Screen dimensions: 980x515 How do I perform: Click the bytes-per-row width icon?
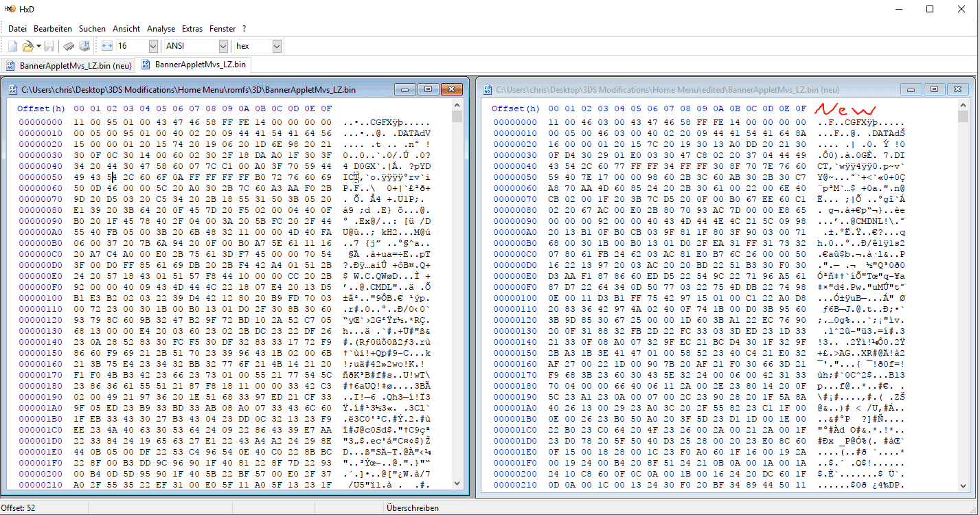106,46
